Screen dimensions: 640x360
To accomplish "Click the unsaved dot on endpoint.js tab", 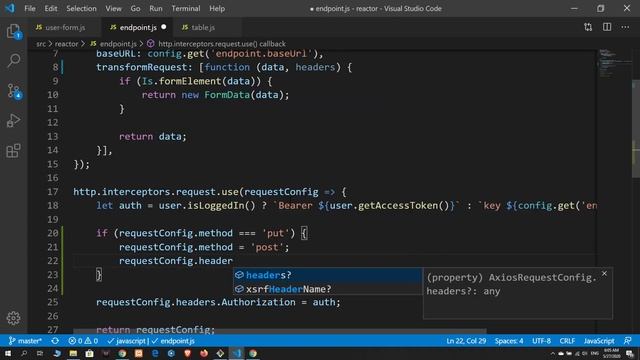I will point(164,27).
